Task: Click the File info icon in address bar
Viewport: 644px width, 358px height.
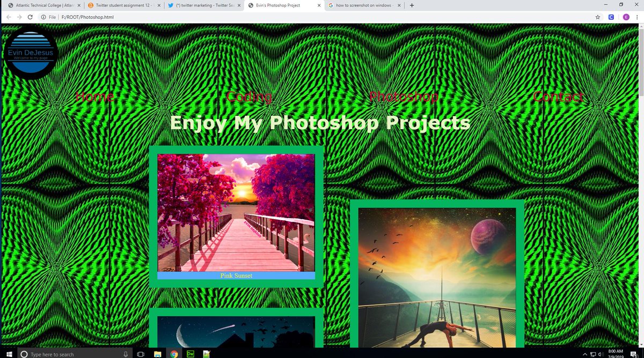Action: pos(43,17)
